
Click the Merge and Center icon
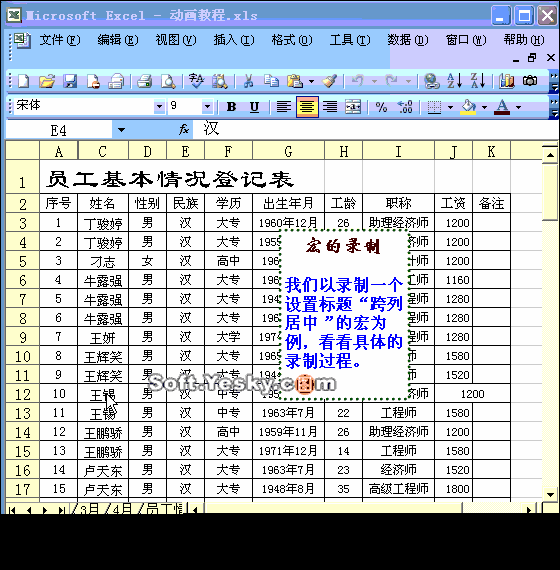pyautogui.click(x=353, y=107)
